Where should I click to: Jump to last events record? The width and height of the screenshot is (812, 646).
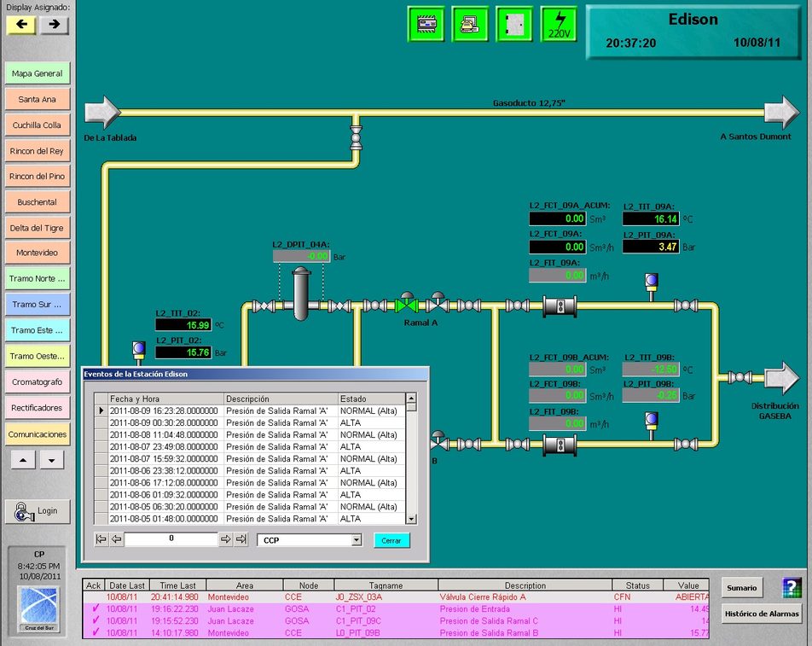coord(241,539)
